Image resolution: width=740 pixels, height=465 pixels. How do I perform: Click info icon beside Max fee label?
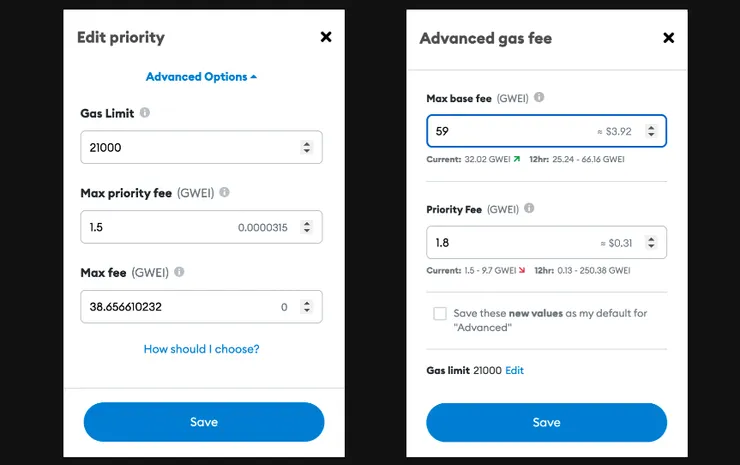(x=179, y=271)
